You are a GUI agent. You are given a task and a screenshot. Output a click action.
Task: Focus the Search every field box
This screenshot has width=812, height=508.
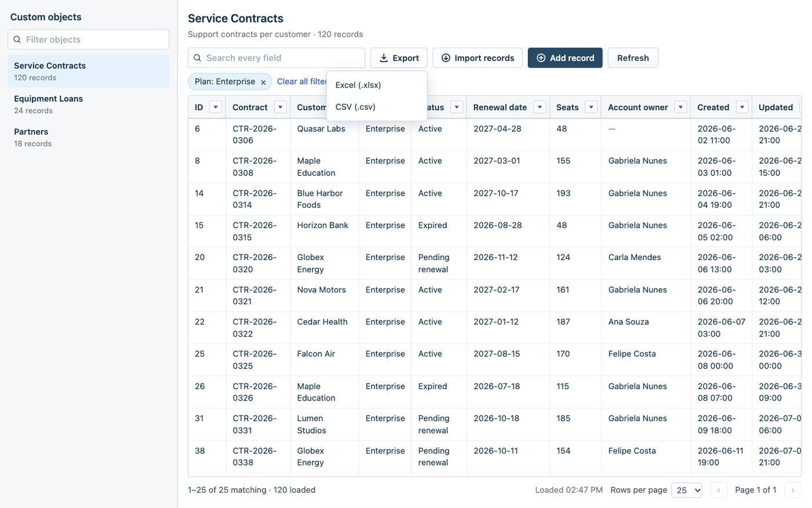(x=277, y=58)
